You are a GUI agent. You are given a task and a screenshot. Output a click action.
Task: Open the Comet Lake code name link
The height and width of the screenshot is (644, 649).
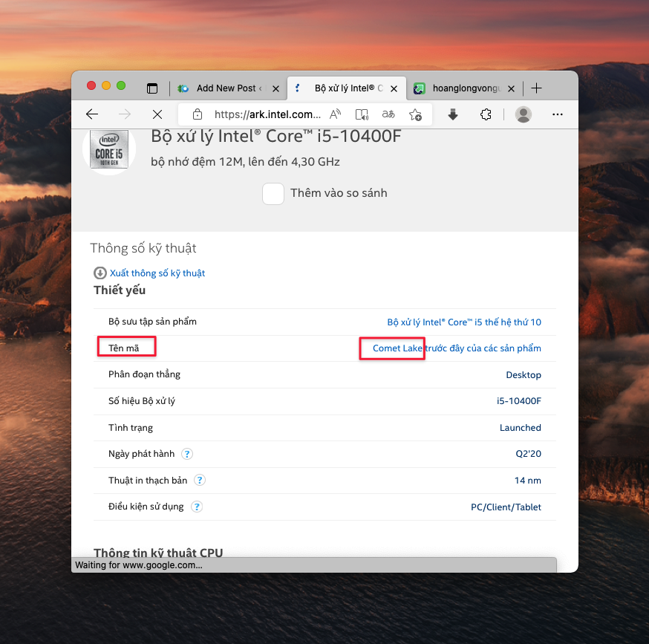397,348
